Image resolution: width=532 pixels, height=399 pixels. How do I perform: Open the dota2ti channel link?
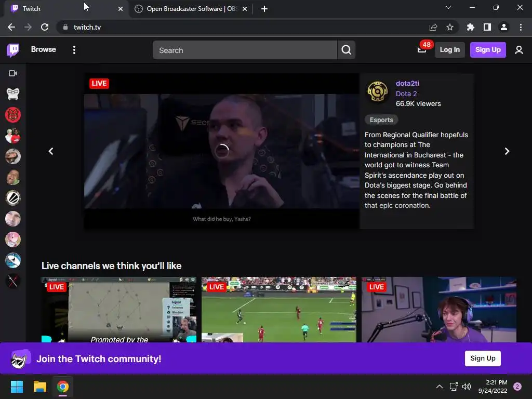tap(407, 83)
